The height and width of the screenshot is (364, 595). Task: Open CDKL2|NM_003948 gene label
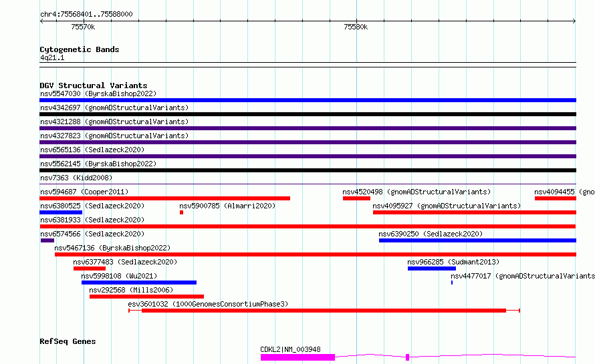290,349
